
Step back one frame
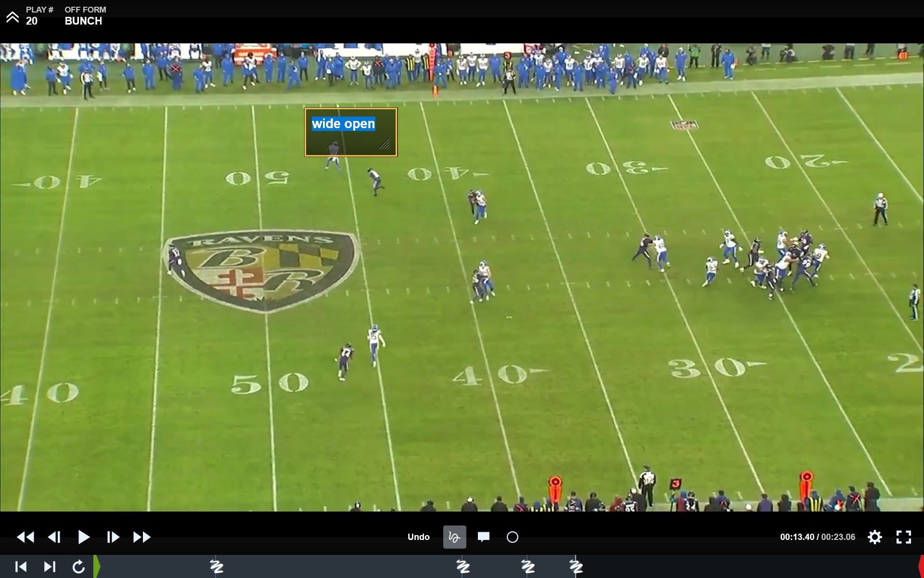pos(54,537)
